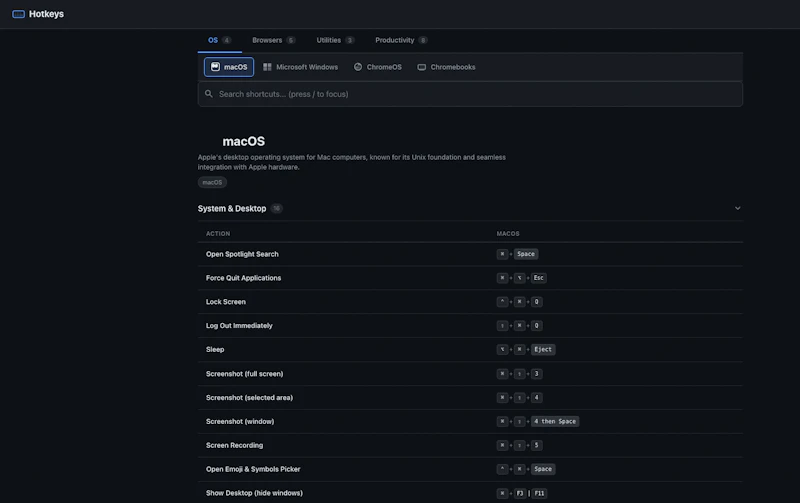Select the Sleep row
800x503 pixels.
(x=470, y=349)
